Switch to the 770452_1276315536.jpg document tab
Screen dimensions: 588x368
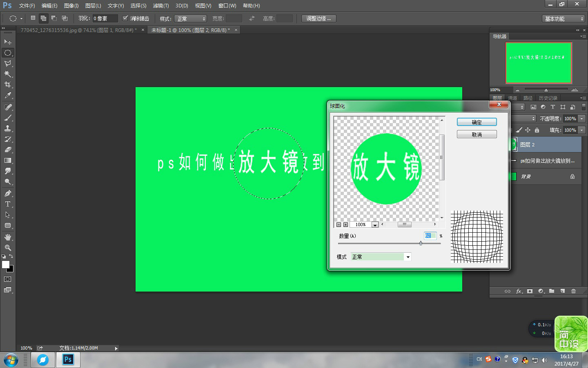(x=78, y=30)
